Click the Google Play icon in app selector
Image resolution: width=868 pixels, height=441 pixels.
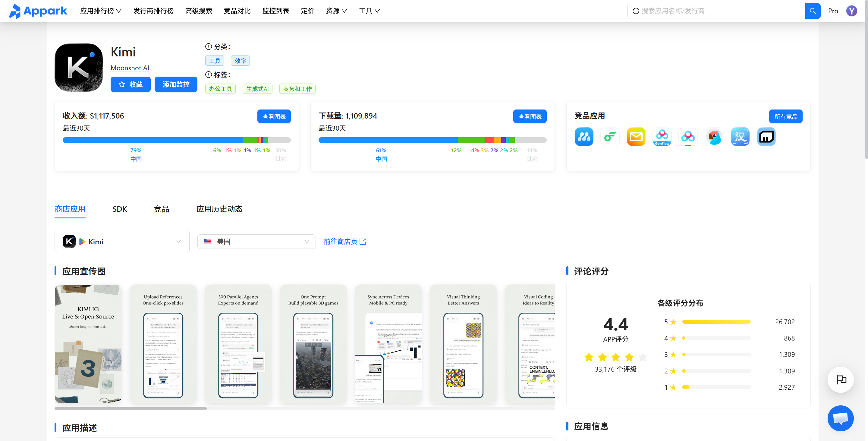pos(82,242)
